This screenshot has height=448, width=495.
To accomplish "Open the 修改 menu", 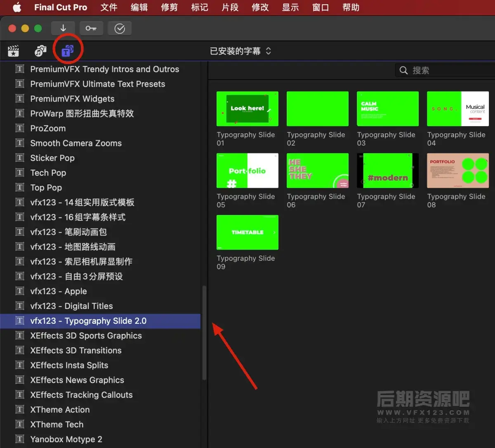I will pyautogui.click(x=260, y=7).
